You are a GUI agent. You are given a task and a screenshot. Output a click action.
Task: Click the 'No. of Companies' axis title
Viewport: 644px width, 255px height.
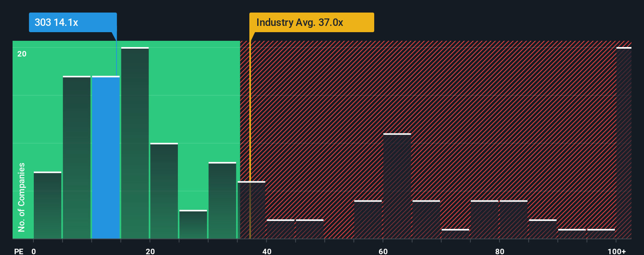pos(22,197)
